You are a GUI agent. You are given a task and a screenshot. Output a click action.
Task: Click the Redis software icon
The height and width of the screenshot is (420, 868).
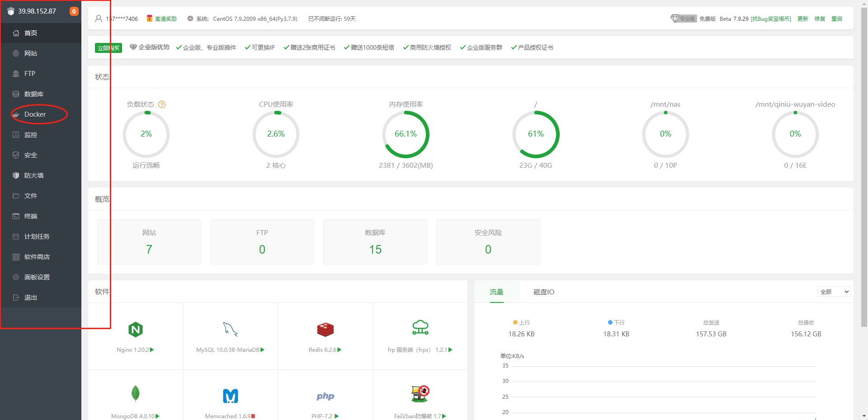click(x=325, y=330)
